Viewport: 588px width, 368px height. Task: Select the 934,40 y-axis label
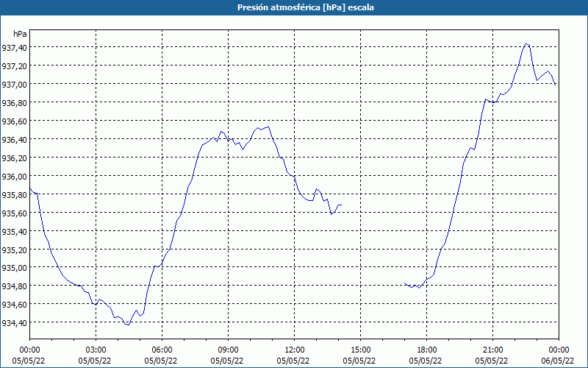[x=14, y=323]
